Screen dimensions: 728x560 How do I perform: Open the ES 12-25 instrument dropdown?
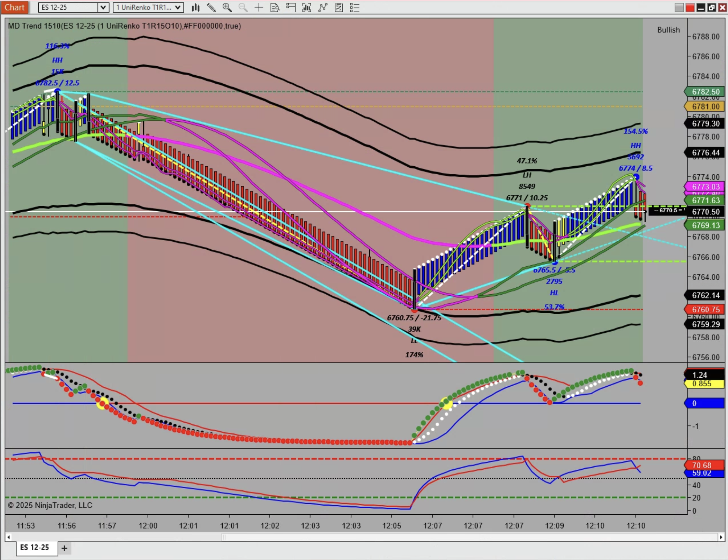[x=103, y=7]
